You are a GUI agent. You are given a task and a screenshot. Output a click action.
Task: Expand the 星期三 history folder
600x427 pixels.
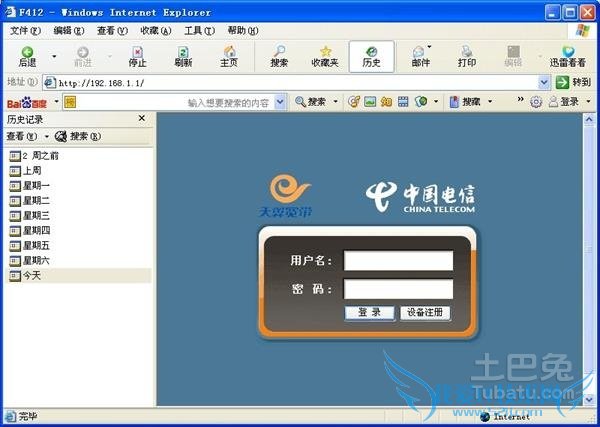click(x=29, y=216)
